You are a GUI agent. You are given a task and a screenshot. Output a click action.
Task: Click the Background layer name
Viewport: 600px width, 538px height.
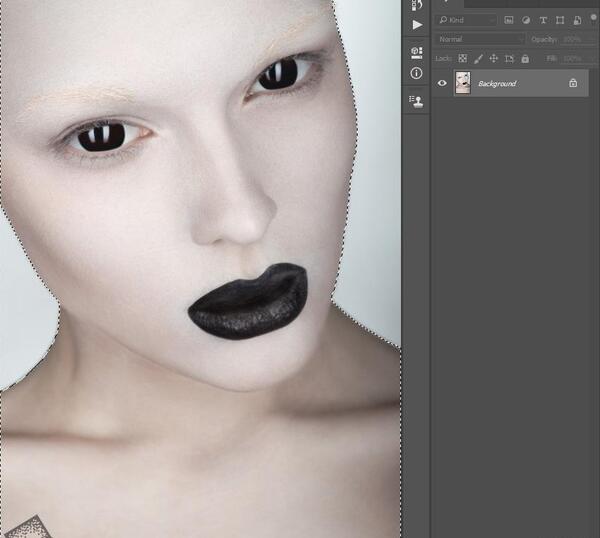coord(497,83)
